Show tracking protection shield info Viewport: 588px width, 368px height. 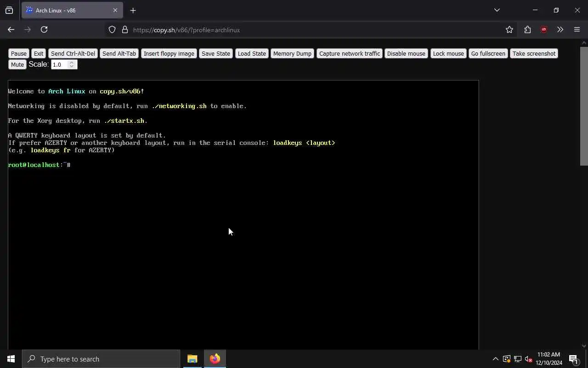112,30
